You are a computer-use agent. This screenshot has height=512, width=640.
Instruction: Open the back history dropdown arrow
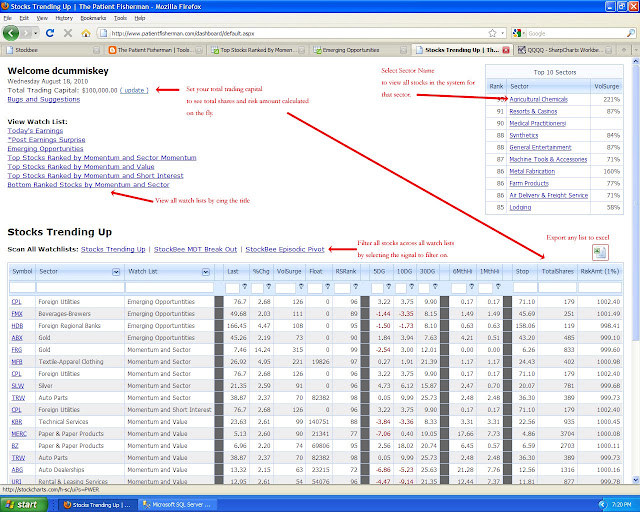click(x=36, y=33)
